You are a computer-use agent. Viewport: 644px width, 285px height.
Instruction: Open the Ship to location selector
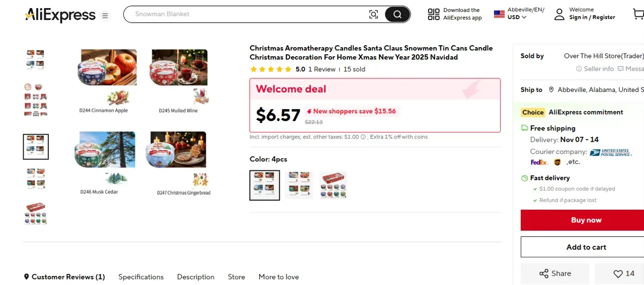click(594, 90)
